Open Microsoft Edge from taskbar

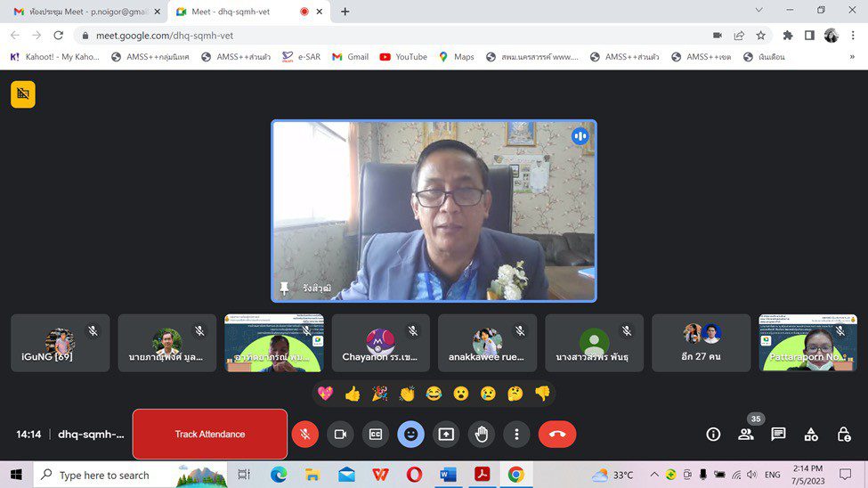click(x=279, y=475)
